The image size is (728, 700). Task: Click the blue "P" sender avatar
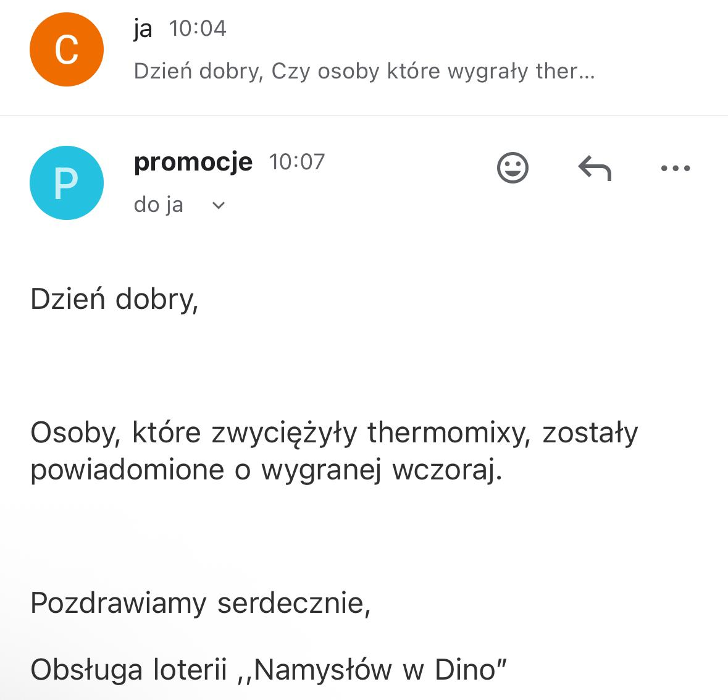pos(66,183)
